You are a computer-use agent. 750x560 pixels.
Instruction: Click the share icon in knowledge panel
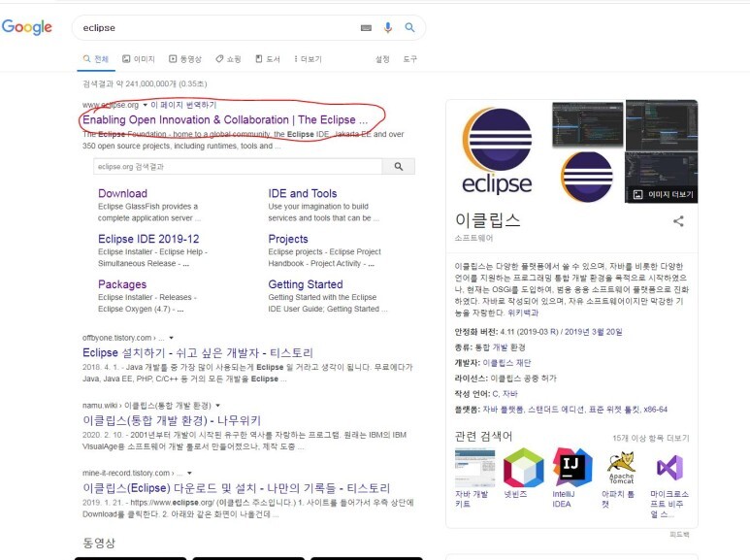678,221
